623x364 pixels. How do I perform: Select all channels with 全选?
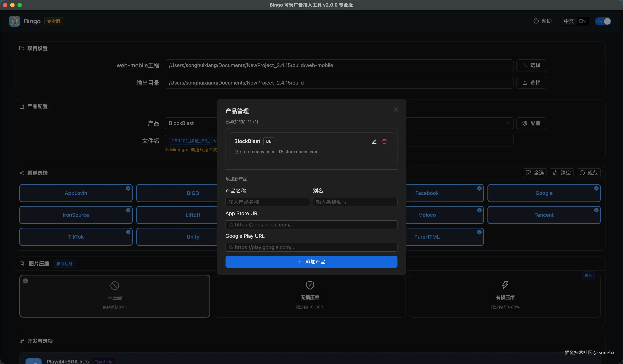click(x=535, y=173)
